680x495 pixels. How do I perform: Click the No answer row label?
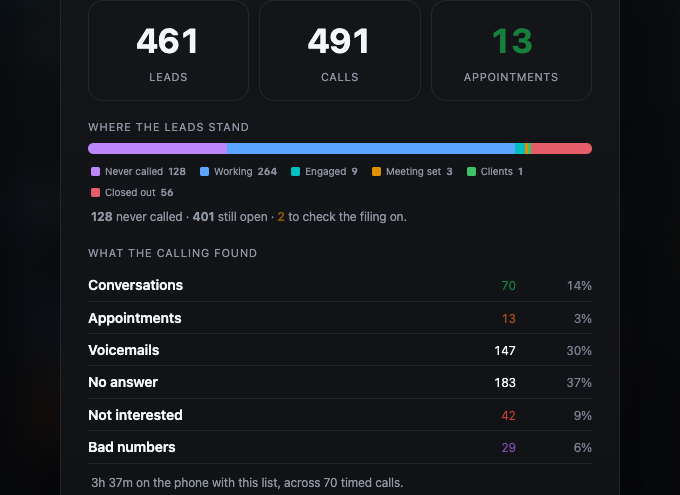(x=123, y=382)
